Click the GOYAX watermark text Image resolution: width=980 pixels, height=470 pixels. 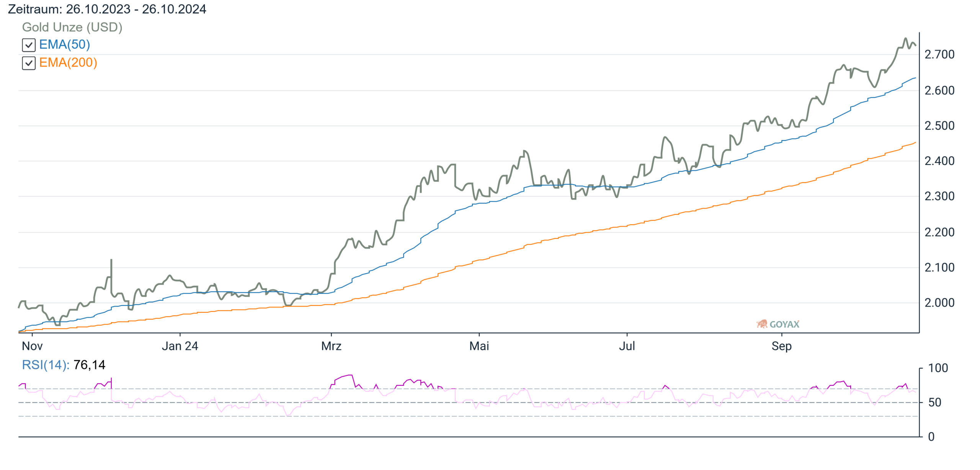coord(784,325)
